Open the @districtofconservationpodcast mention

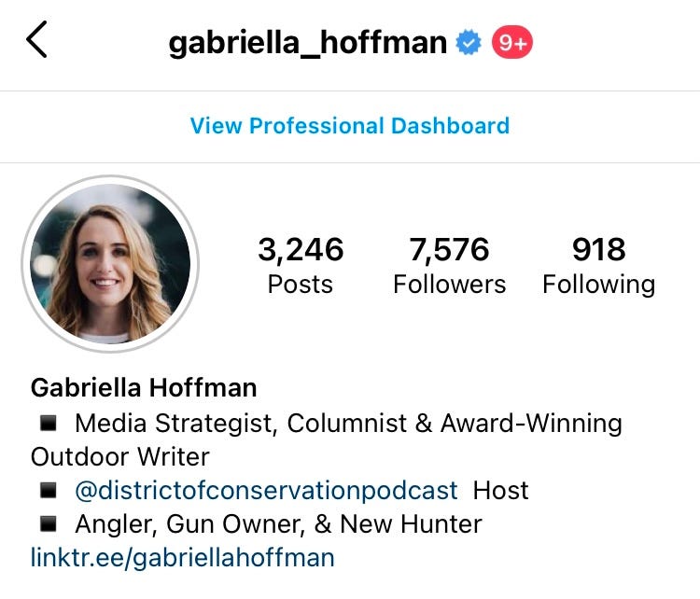[x=266, y=491]
